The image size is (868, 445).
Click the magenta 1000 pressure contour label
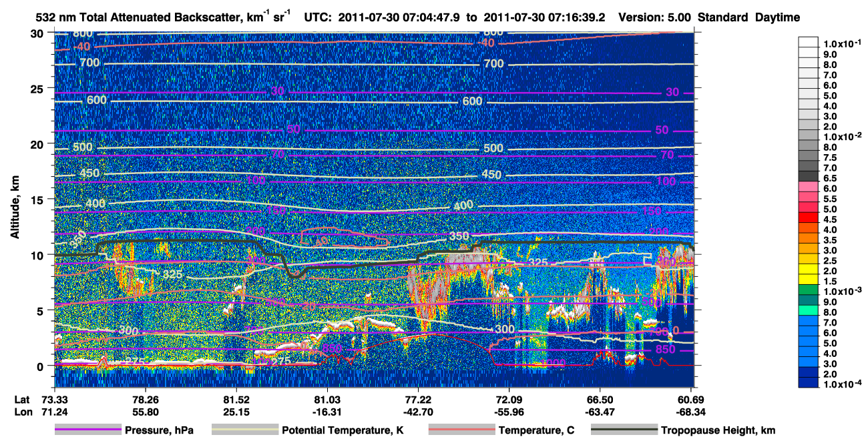point(554,363)
